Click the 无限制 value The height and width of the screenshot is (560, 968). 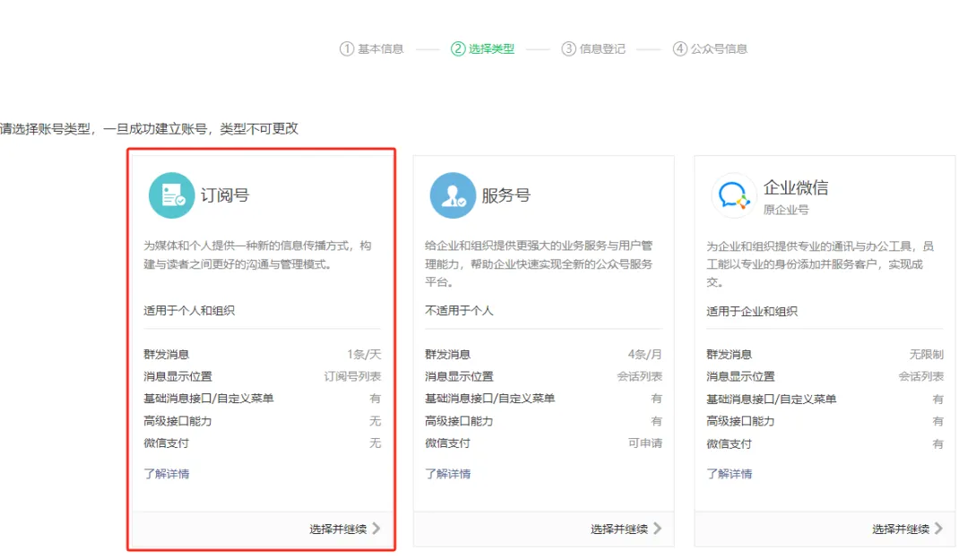click(927, 355)
